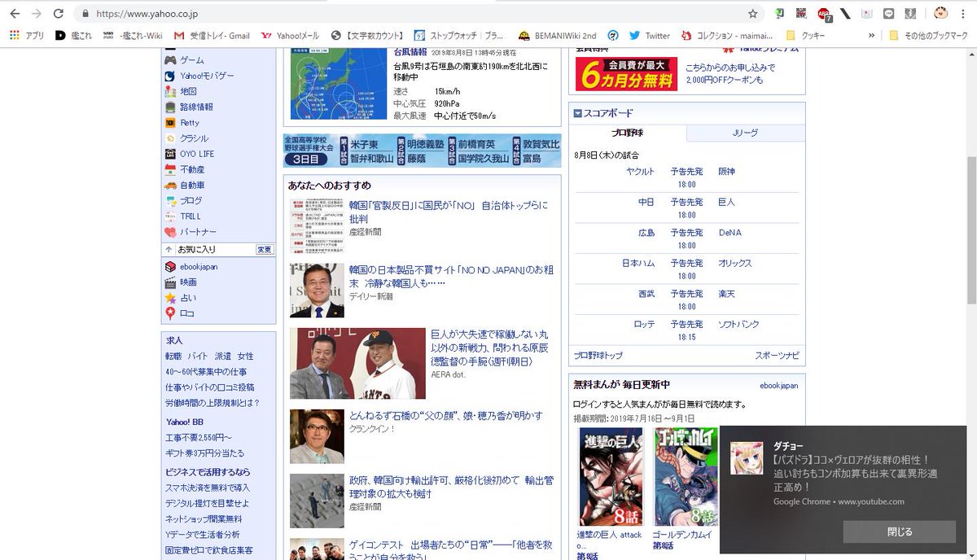Open the とんねるず石橋 article headline
This screenshot has width=977, height=560.
click(x=445, y=416)
